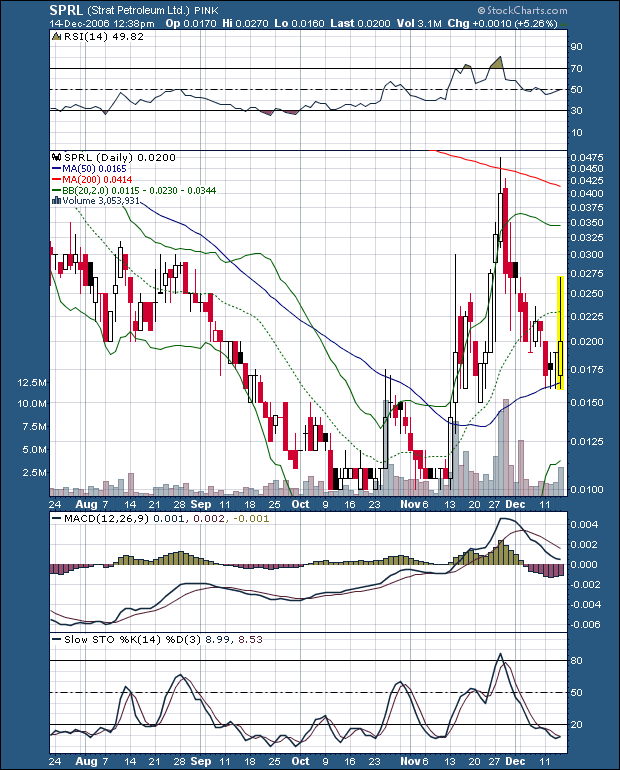
Task: Click the 0.0175 price axis label
Action: click(587, 370)
